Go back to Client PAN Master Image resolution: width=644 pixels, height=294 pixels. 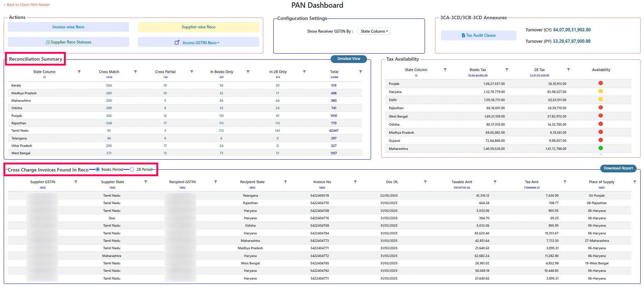27,5
